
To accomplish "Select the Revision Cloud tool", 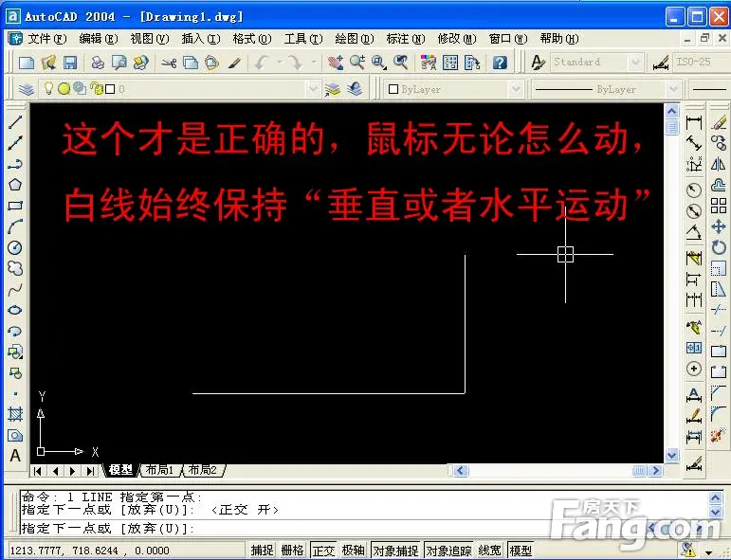I will (15, 268).
